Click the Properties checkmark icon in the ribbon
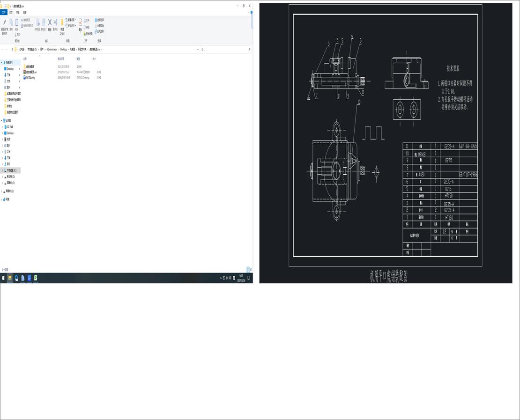 pos(80,22)
